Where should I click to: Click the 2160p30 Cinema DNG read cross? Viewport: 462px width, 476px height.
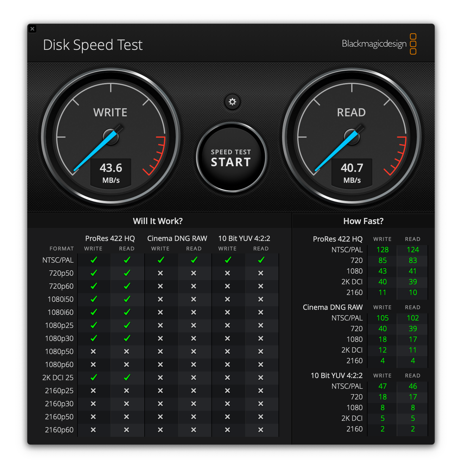click(194, 404)
